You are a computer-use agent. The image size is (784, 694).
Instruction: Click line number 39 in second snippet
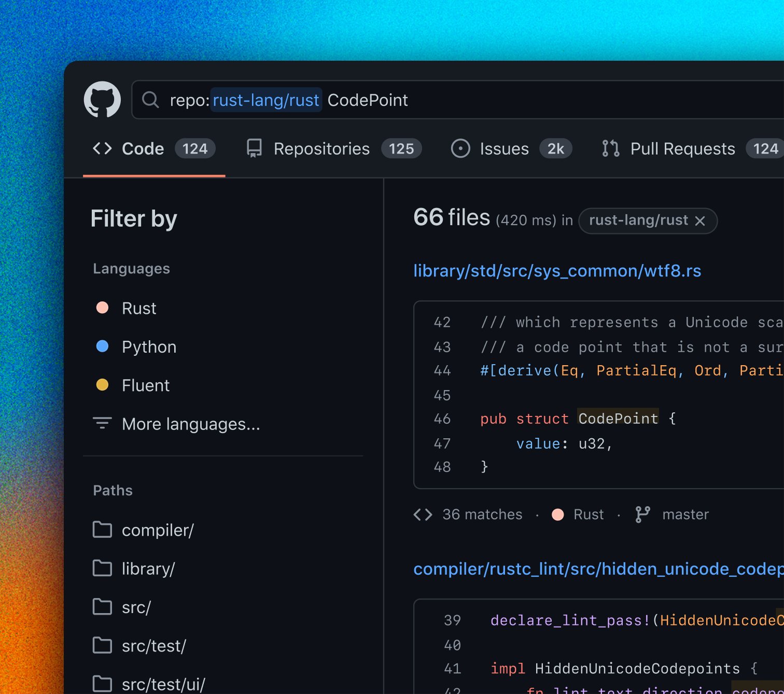click(453, 621)
